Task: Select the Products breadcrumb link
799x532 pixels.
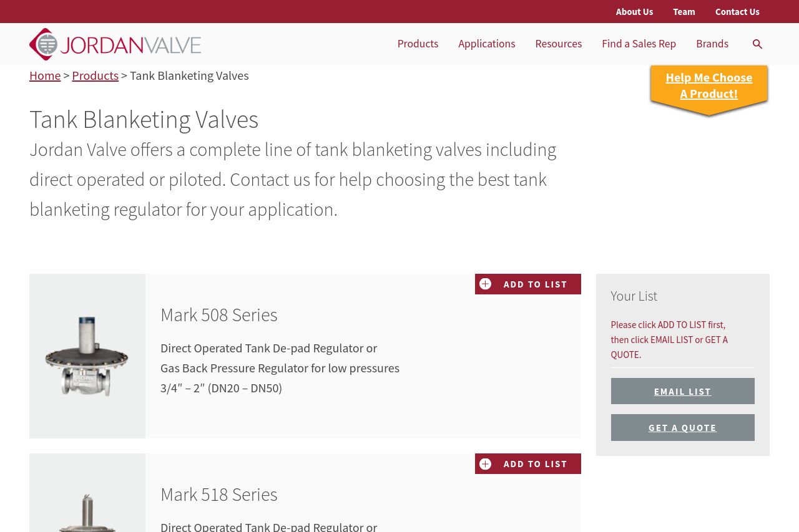Action: pyautogui.click(x=95, y=75)
